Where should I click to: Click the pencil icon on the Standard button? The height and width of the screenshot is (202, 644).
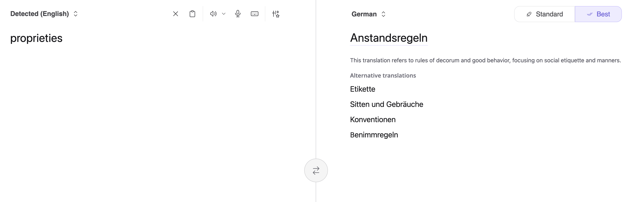pos(528,14)
